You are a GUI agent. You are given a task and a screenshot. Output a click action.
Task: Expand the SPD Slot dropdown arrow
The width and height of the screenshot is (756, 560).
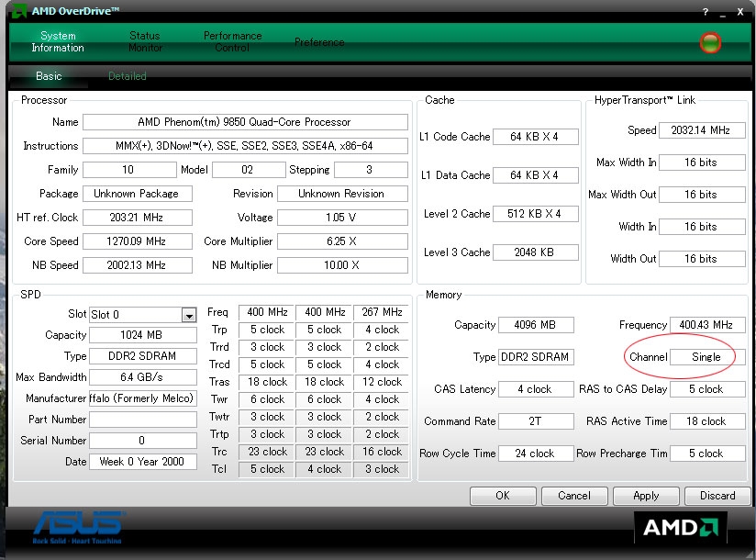189,316
